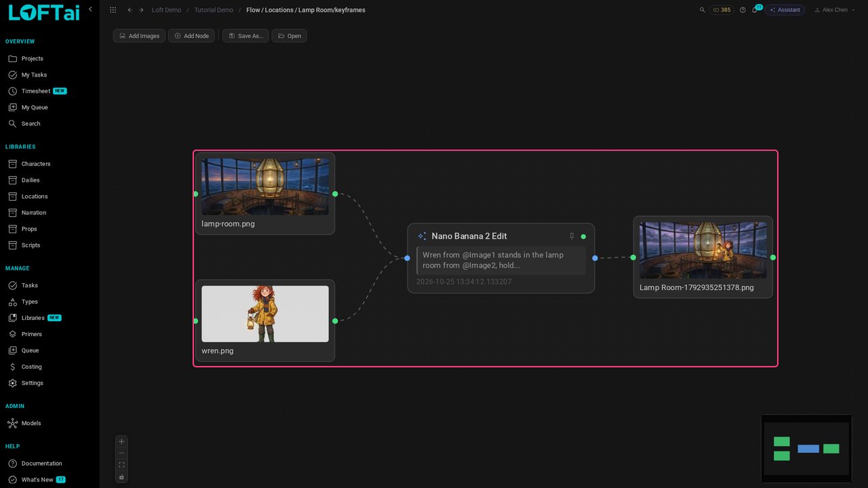Open the Assistant panel
Viewport: 868px width, 488px height.
tap(785, 10)
